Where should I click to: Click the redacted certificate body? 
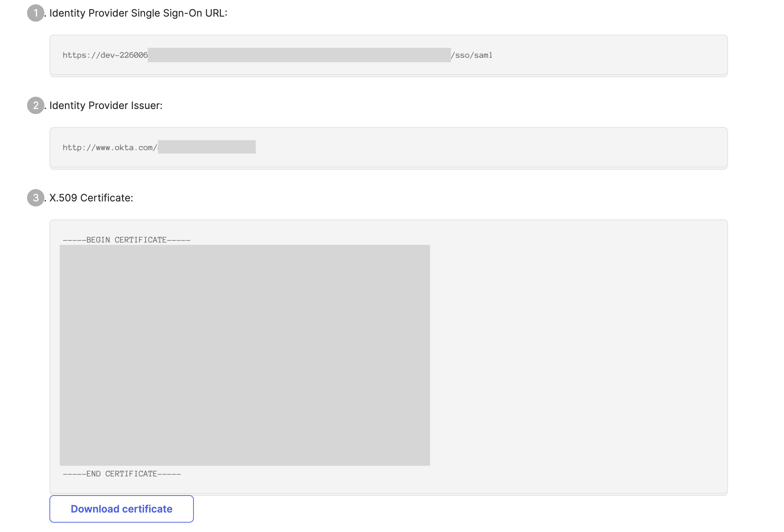(x=245, y=355)
